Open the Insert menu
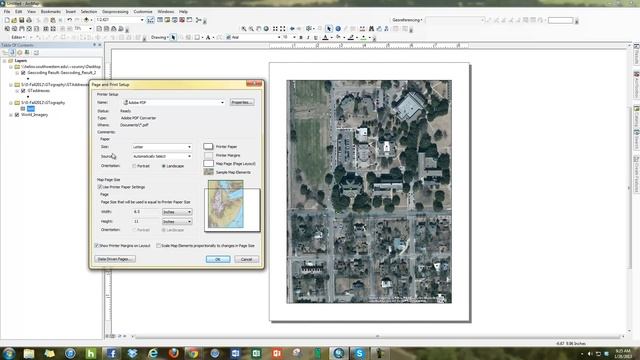This screenshot has width=640, height=360. (x=71, y=11)
